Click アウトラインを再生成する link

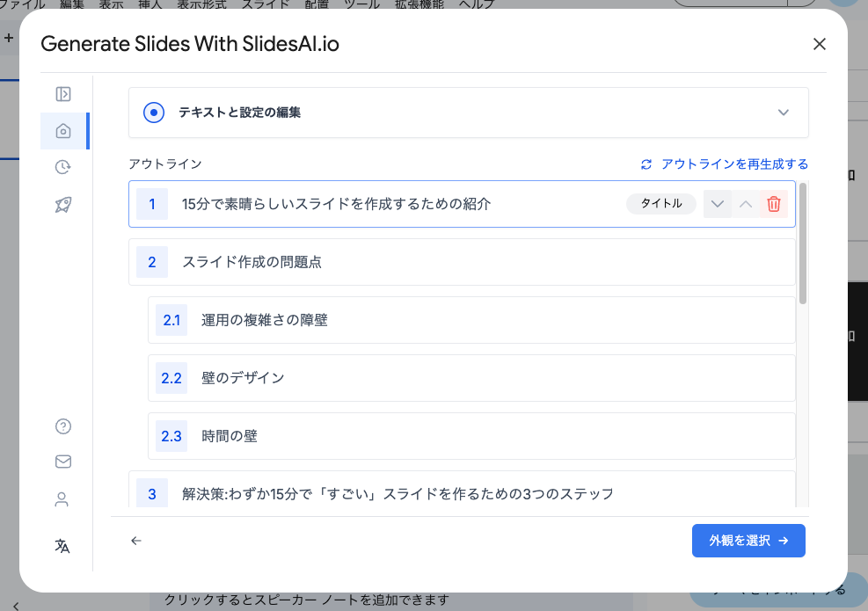pyautogui.click(x=724, y=164)
